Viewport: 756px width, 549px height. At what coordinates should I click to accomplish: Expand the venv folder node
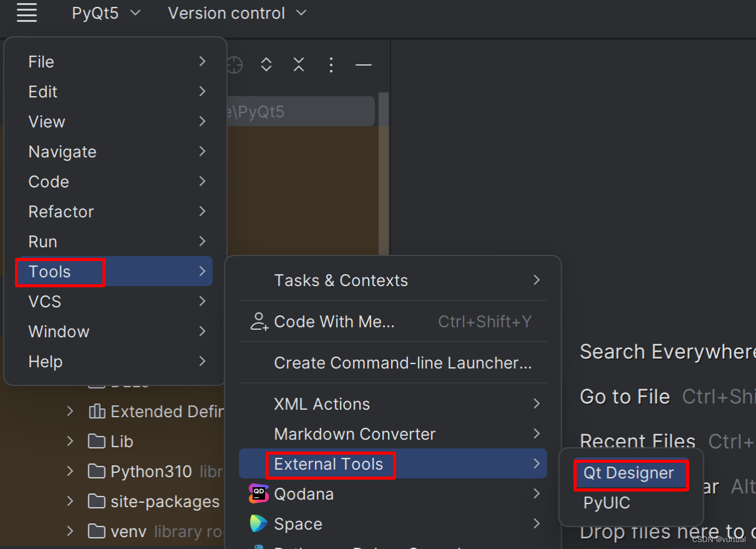[x=70, y=532]
